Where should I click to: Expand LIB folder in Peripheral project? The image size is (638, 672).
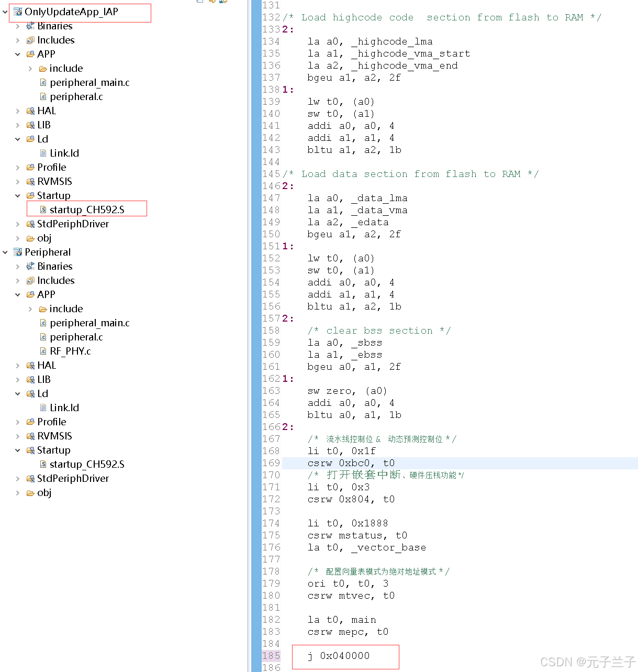[x=18, y=379]
